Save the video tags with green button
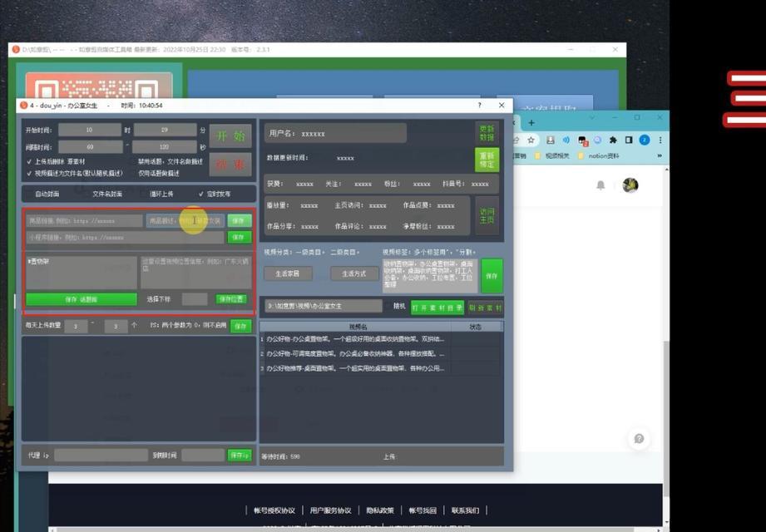 492,276
